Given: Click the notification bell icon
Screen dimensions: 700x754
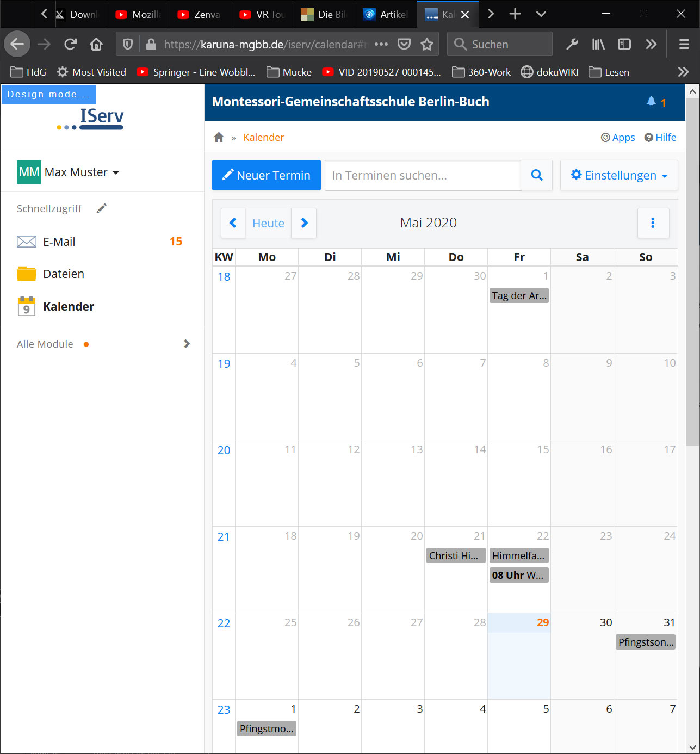Looking at the screenshot, I should (x=651, y=102).
